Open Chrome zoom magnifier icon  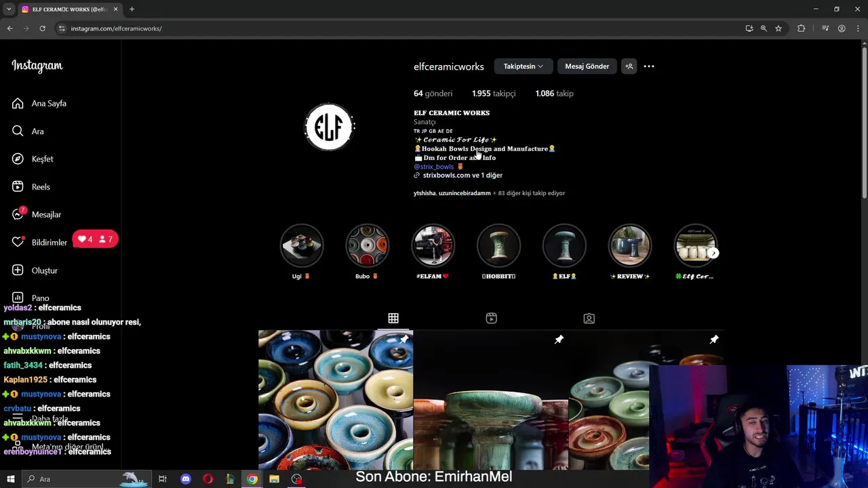pyautogui.click(x=764, y=28)
